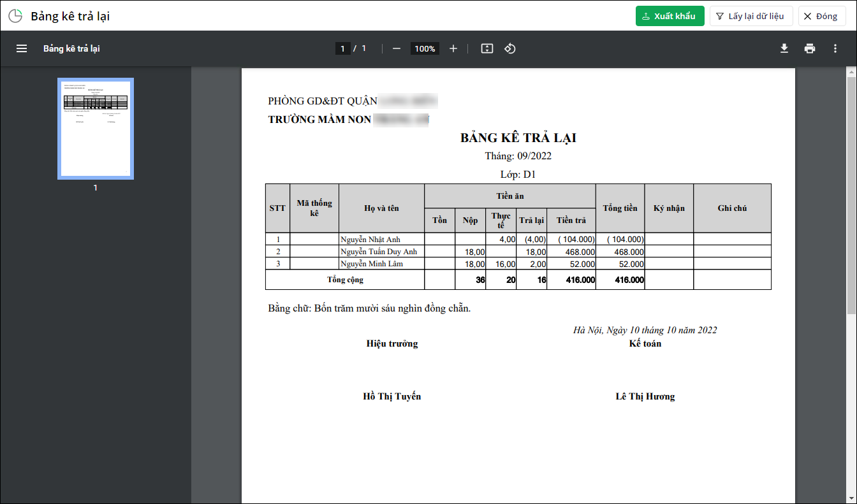Click the name Lê Thị Hương
The width and height of the screenshot is (857, 504).
tap(645, 396)
